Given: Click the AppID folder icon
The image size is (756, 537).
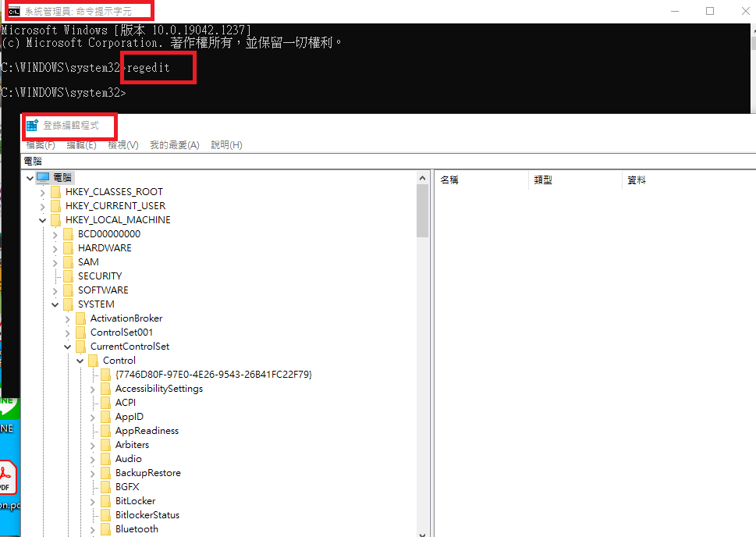Looking at the screenshot, I should [105, 417].
